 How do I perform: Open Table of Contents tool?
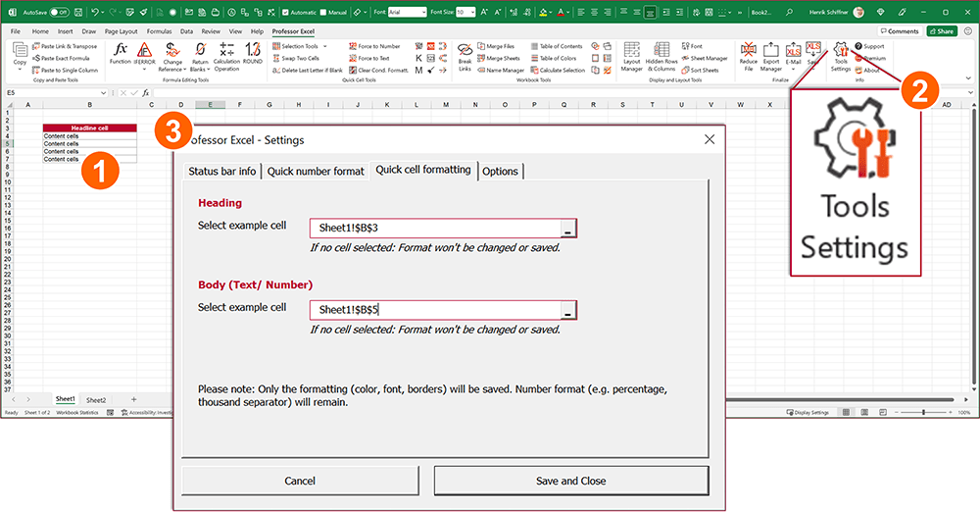point(557,46)
